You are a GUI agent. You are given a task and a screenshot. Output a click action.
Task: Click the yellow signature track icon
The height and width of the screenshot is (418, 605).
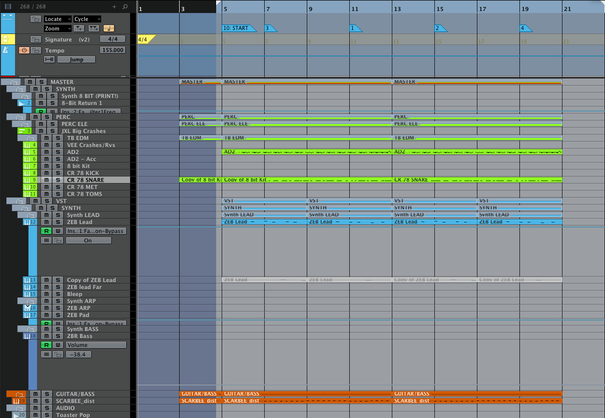pyautogui.click(x=6, y=39)
